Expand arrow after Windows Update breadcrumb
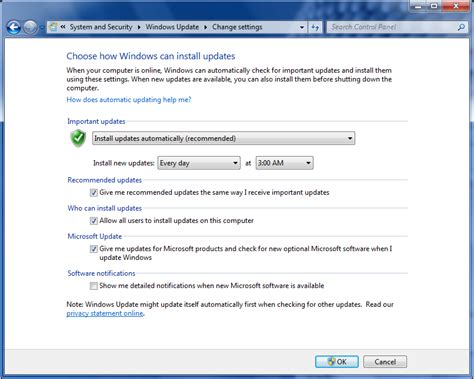The width and height of the screenshot is (474, 379). (x=206, y=27)
